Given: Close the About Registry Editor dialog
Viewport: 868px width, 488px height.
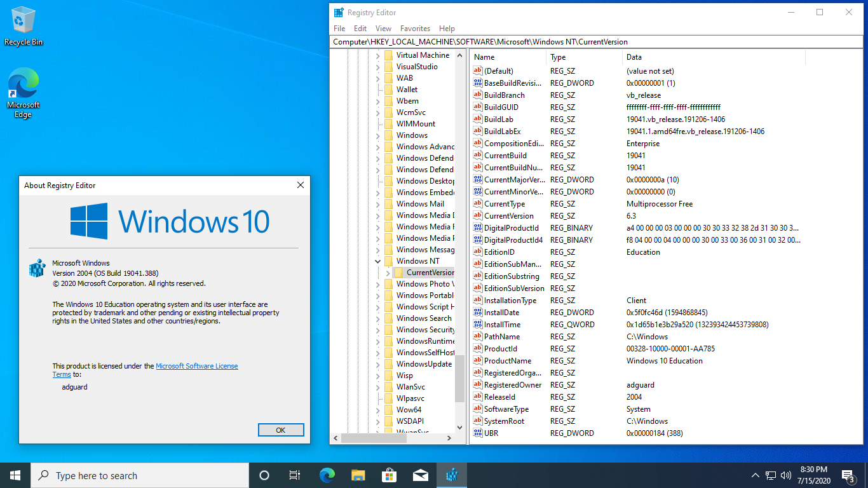Looking at the screenshot, I should (x=301, y=186).
